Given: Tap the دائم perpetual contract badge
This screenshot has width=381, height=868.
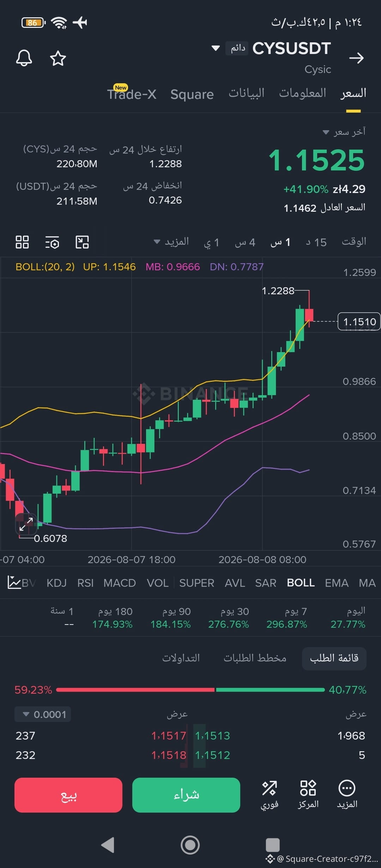Looking at the screenshot, I should click(x=237, y=48).
